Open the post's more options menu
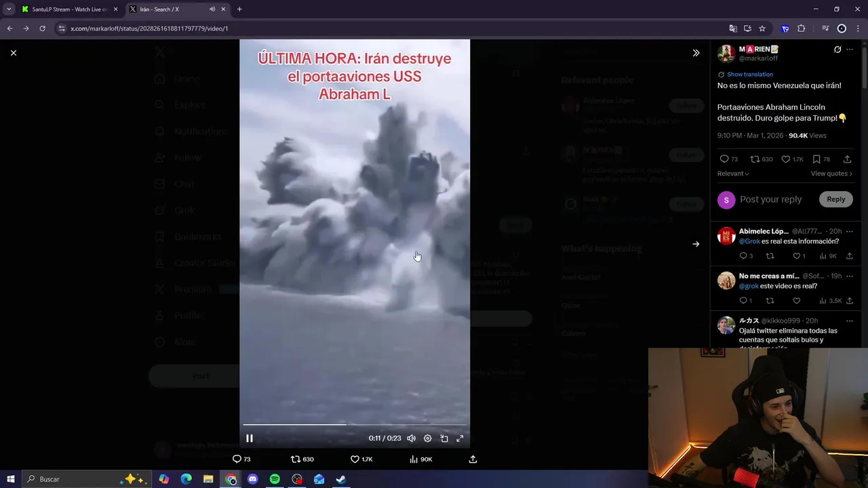The width and height of the screenshot is (868, 488). (x=850, y=49)
